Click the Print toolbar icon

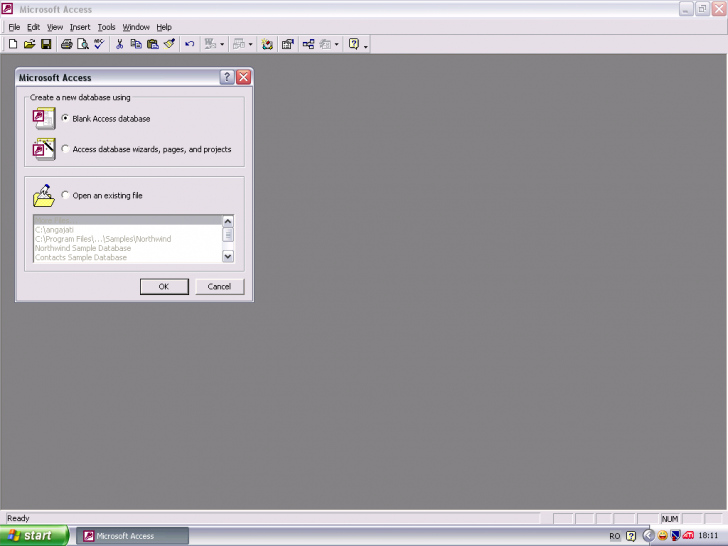(x=66, y=44)
